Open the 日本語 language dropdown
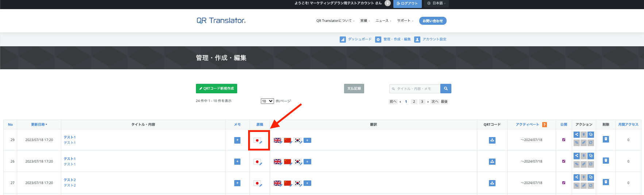This screenshot has width=644, height=195. point(436,3)
